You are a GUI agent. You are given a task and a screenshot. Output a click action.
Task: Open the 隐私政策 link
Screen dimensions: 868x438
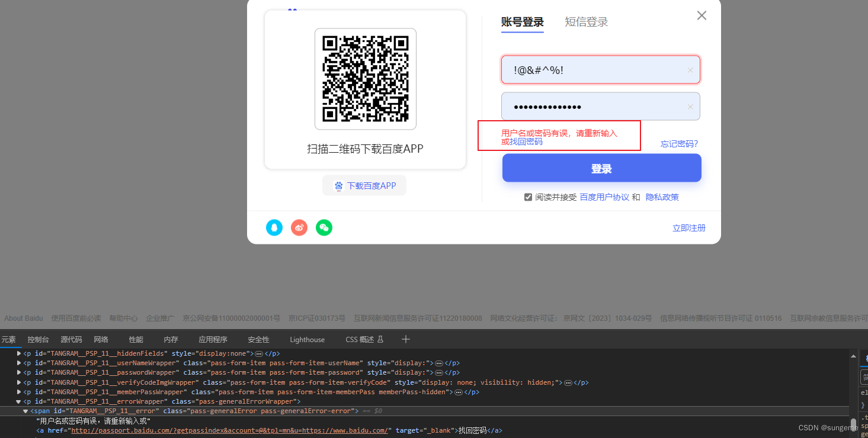click(x=662, y=197)
